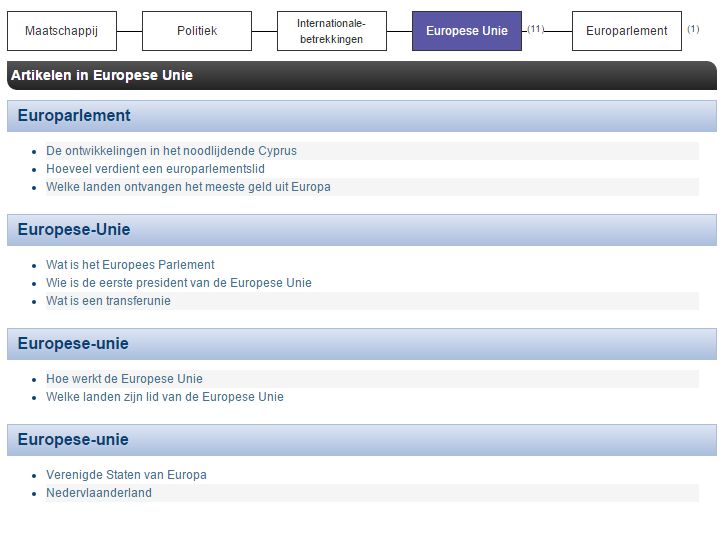
Task: Click the Europese-Unie heading above Wat is het Europees Parlement
Action: click(x=74, y=230)
